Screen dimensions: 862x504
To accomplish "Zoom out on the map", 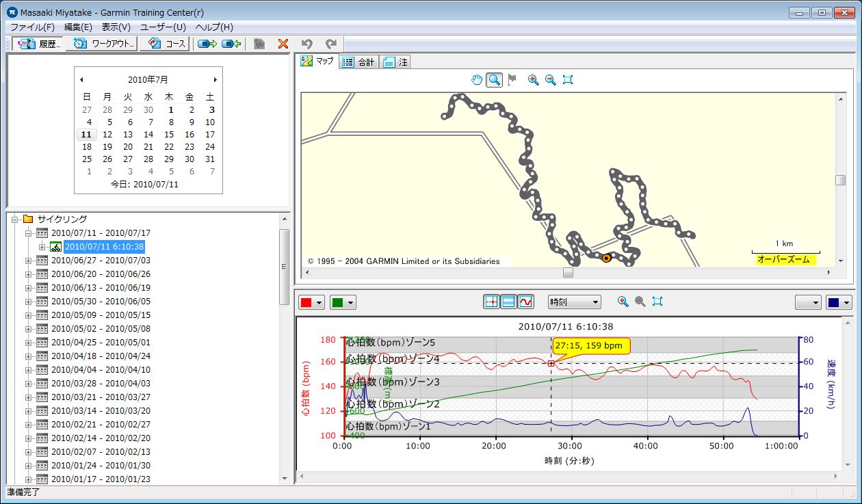I will [x=551, y=80].
